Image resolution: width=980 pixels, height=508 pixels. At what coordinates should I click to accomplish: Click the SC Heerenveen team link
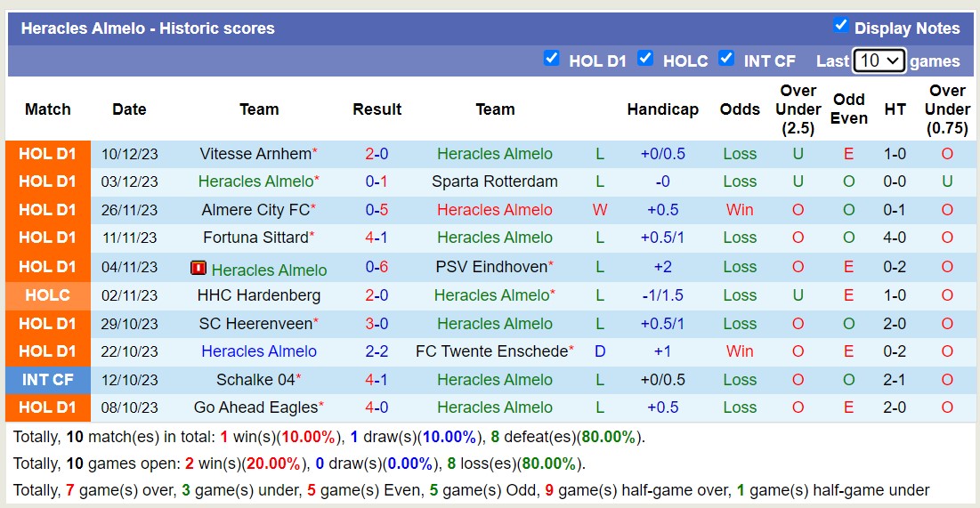pos(255,324)
